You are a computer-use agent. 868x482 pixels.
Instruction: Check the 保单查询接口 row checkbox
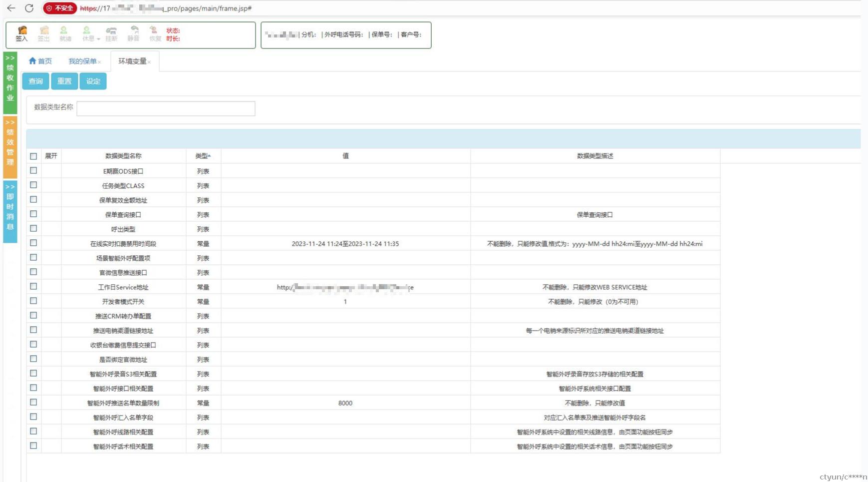[33, 214]
